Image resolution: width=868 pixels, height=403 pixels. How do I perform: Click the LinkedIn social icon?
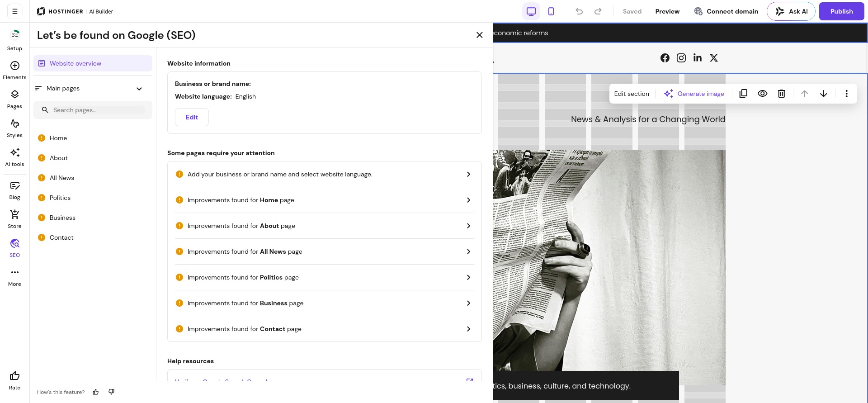698,58
